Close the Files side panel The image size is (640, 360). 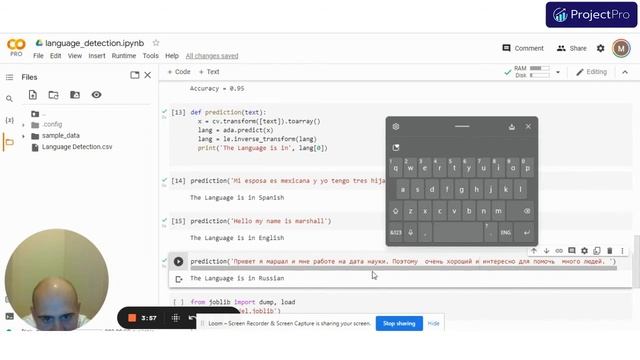coord(148,75)
